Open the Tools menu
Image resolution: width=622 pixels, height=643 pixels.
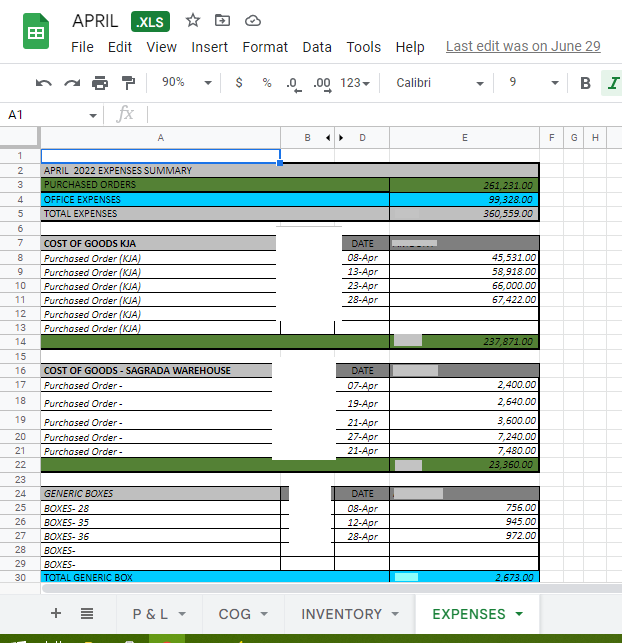click(x=364, y=47)
